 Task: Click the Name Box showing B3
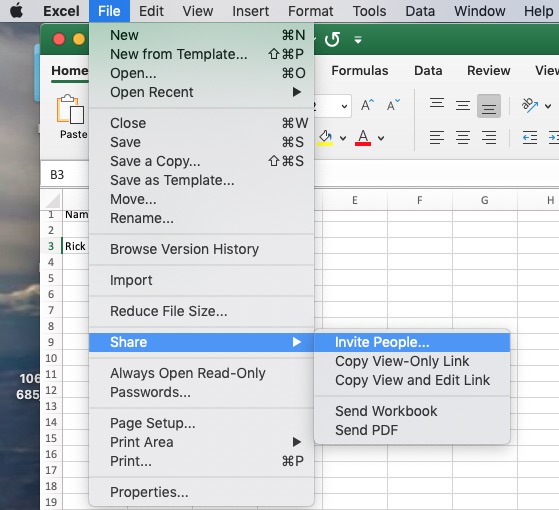pos(65,175)
